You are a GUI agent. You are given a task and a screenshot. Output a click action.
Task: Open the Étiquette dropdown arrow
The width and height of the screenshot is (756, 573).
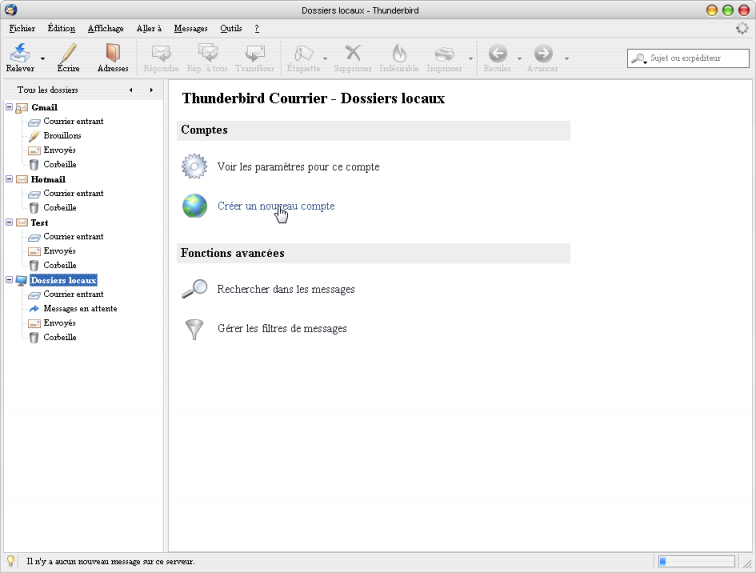(x=325, y=58)
